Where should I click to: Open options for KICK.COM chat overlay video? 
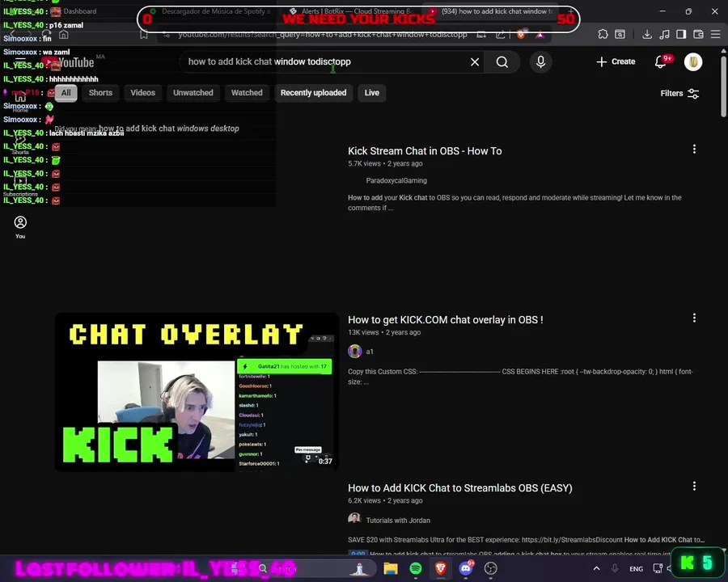(694, 318)
